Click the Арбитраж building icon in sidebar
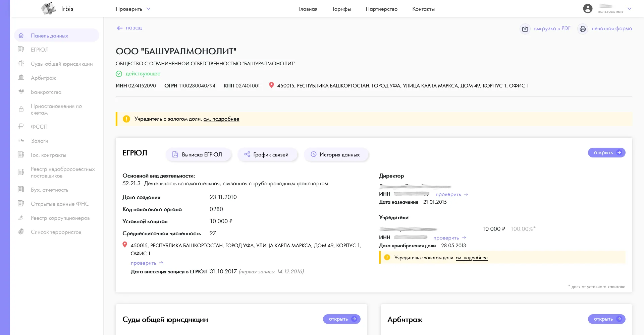The image size is (644, 335). click(21, 77)
